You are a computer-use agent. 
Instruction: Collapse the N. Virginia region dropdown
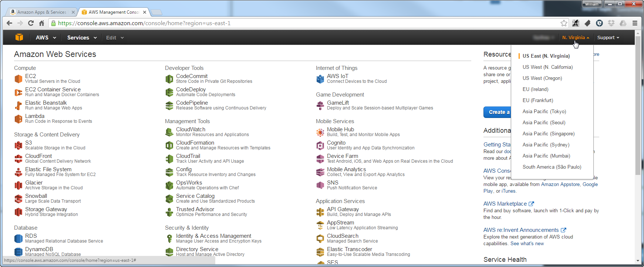576,38
